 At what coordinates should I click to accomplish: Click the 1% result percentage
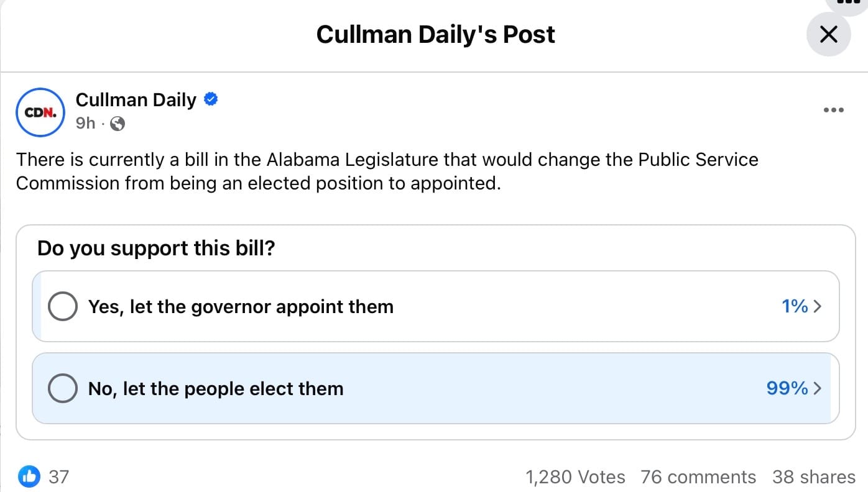(x=795, y=306)
